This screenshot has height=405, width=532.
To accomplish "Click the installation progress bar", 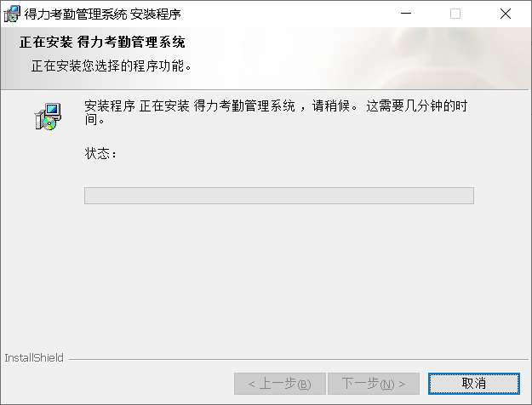I will point(279,196).
